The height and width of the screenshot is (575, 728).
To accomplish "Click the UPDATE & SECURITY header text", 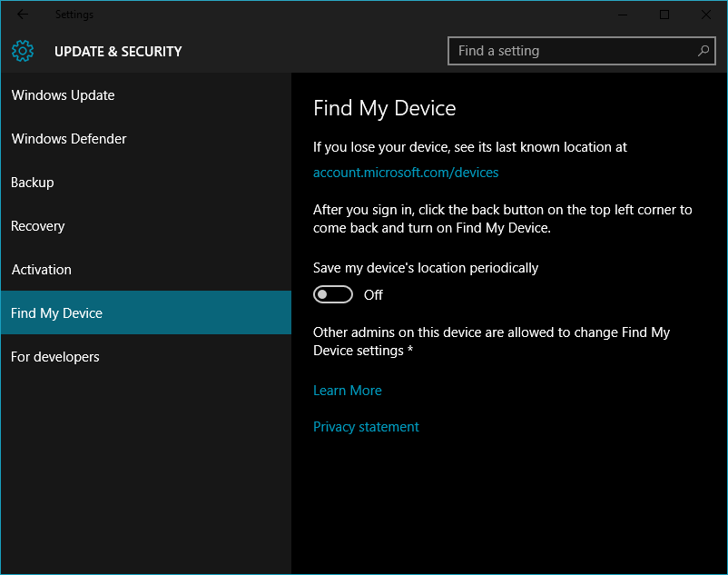I will click(118, 52).
